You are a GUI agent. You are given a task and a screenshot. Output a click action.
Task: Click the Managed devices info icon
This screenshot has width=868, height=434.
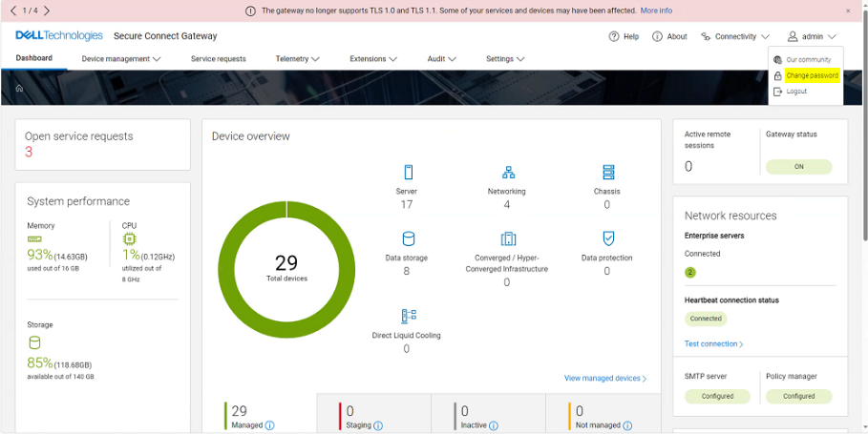tap(269, 425)
